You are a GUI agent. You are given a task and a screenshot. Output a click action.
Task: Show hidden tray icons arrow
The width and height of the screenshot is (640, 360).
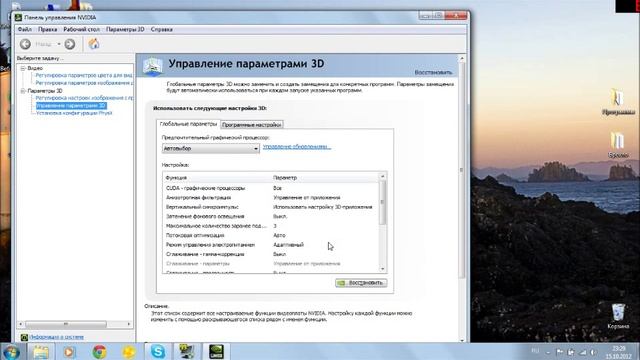point(548,352)
